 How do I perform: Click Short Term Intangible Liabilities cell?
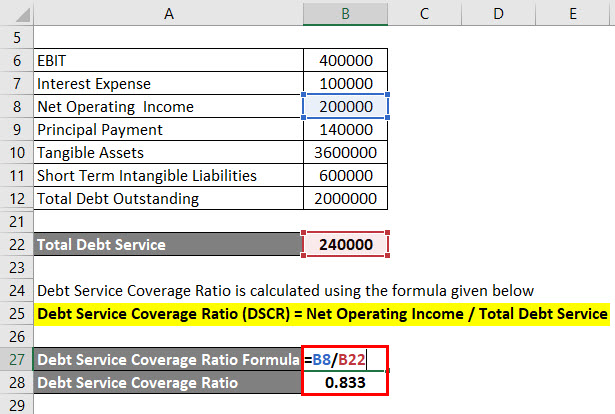tap(168, 176)
